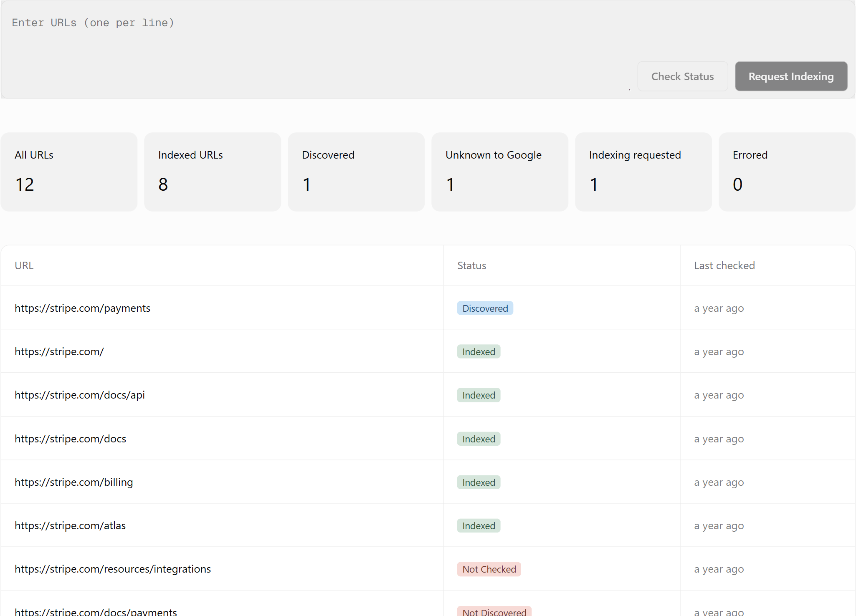The height and width of the screenshot is (616, 856).
Task: Click last checked time for atlas row
Action: pos(719,526)
